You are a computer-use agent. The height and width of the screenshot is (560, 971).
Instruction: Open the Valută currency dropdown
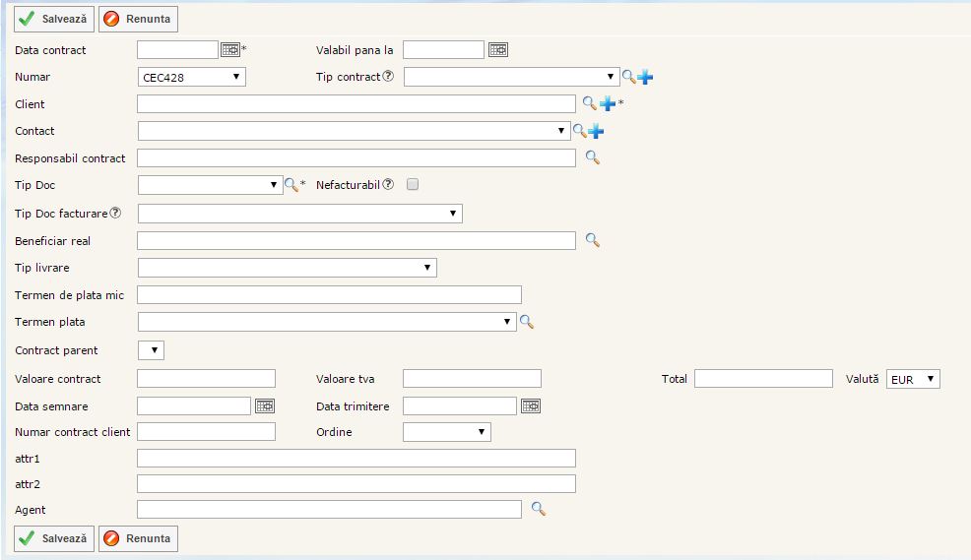point(913,379)
